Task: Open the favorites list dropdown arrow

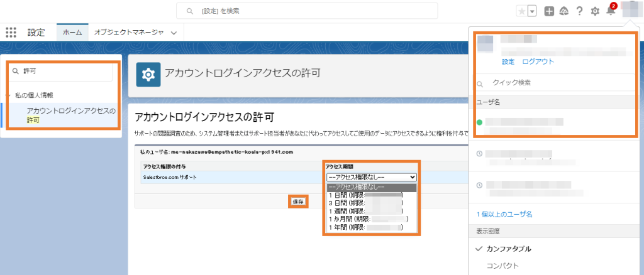Action: pyautogui.click(x=532, y=11)
